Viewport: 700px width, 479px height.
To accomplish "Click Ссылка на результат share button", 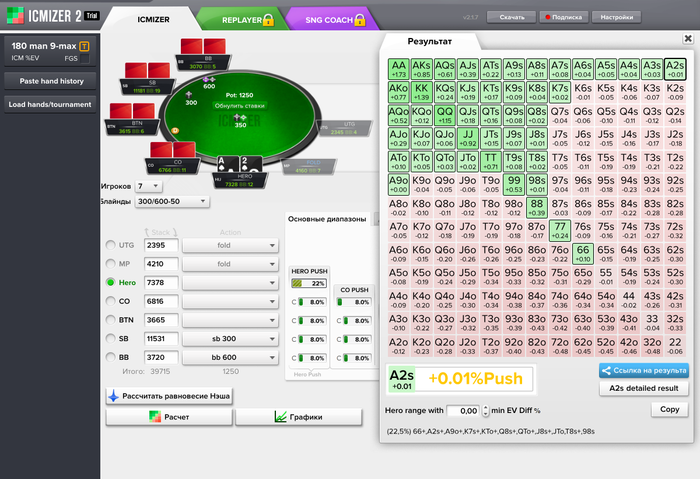I will tap(644, 371).
